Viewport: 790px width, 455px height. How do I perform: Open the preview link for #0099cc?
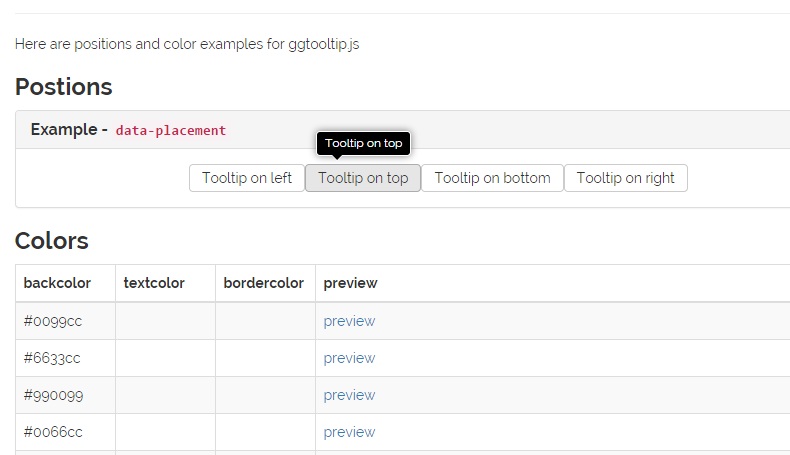349,321
